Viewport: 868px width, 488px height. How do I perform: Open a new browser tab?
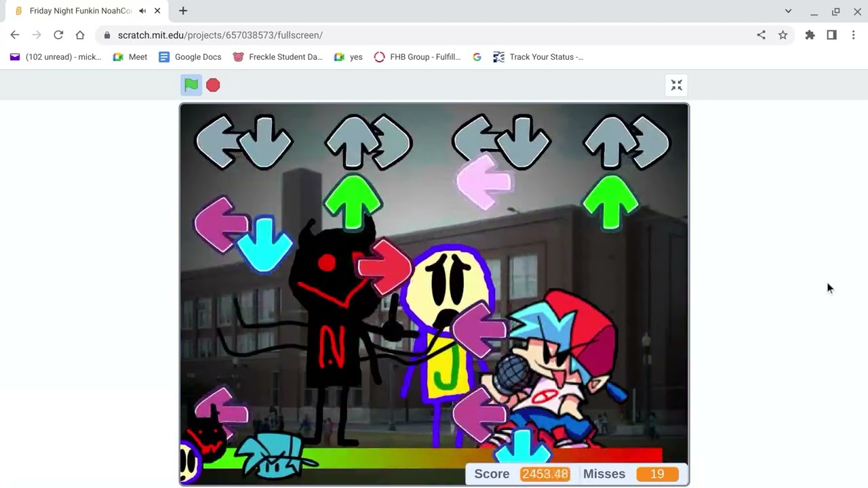[x=183, y=11]
